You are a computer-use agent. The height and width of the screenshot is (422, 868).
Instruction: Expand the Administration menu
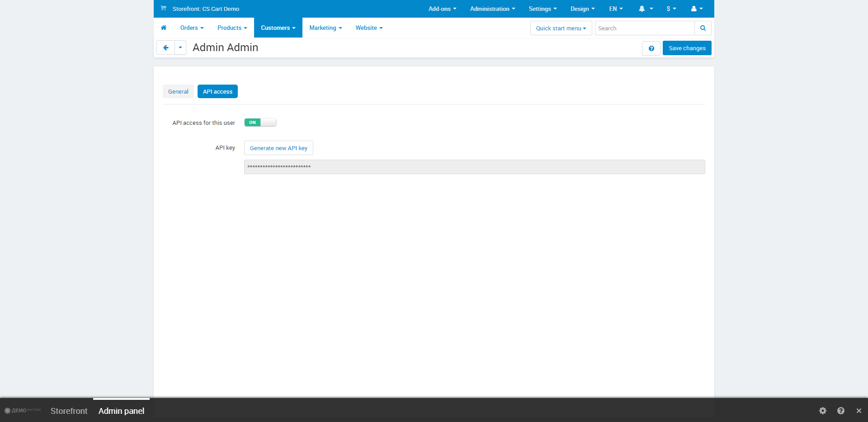pyautogui.click(x=492, y=9)
